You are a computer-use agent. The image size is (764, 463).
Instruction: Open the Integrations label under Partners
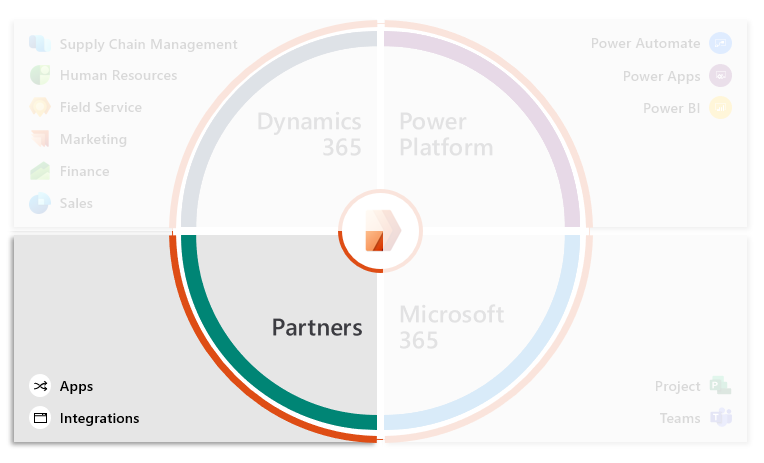tap(99, 418)
